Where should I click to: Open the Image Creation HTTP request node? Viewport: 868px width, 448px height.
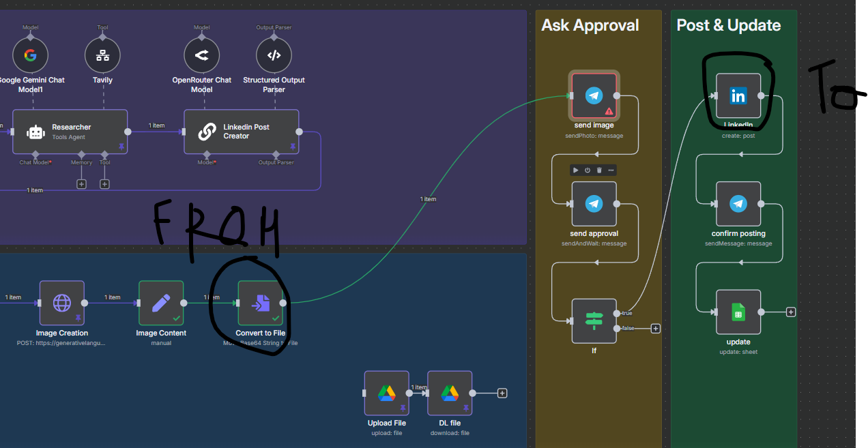pyautogui.click(x=62, y=303)
